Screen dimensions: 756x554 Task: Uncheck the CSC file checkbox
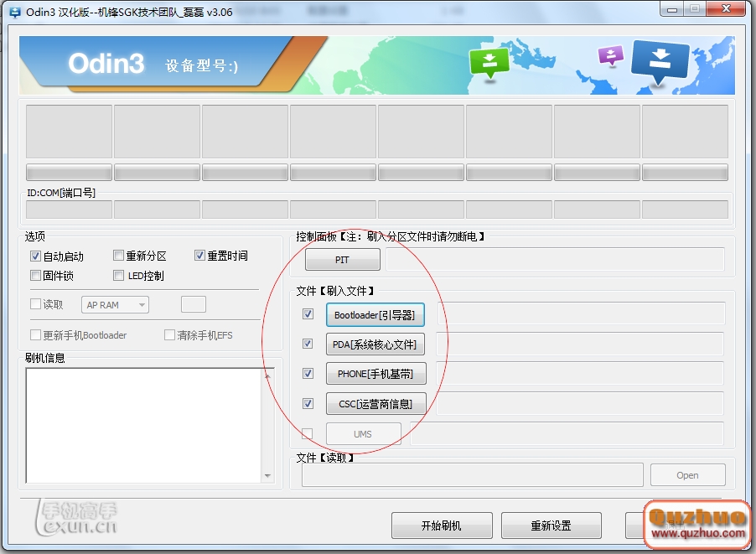308,404
